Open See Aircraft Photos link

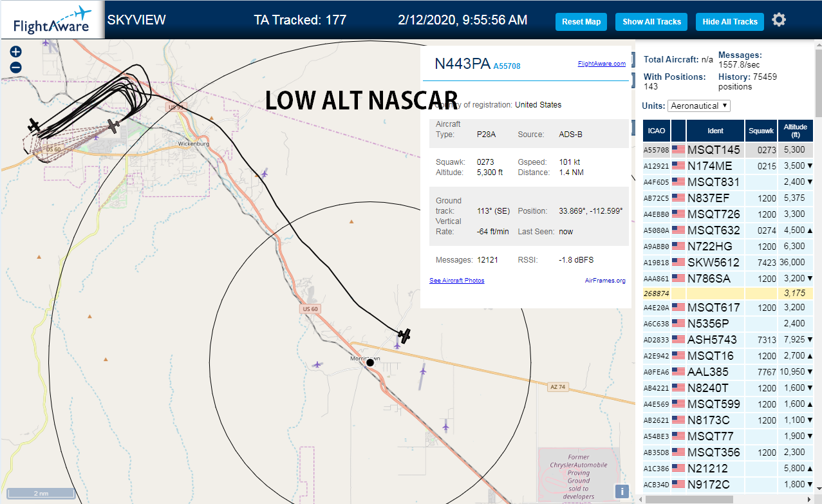457,281
